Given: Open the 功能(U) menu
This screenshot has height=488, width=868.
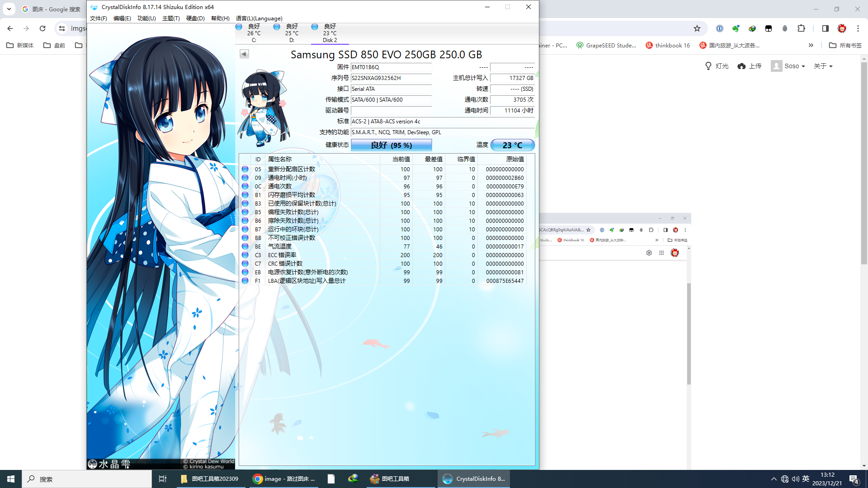Looking at the screenshot, I should click(x=146, y=19).
